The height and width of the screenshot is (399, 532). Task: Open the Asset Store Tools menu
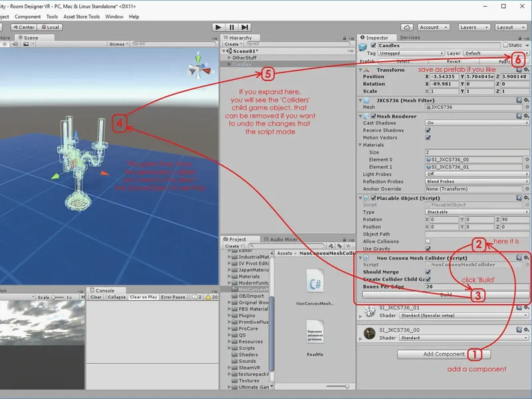(x=81, y=17)
